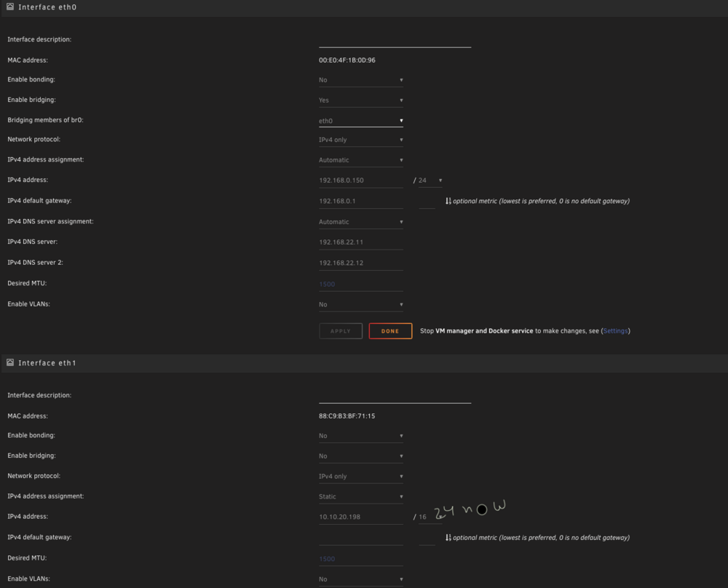Screen dimensions: 728x588
Task: Open eth0 Enable bridging dropdown
Action: [361, 100]
